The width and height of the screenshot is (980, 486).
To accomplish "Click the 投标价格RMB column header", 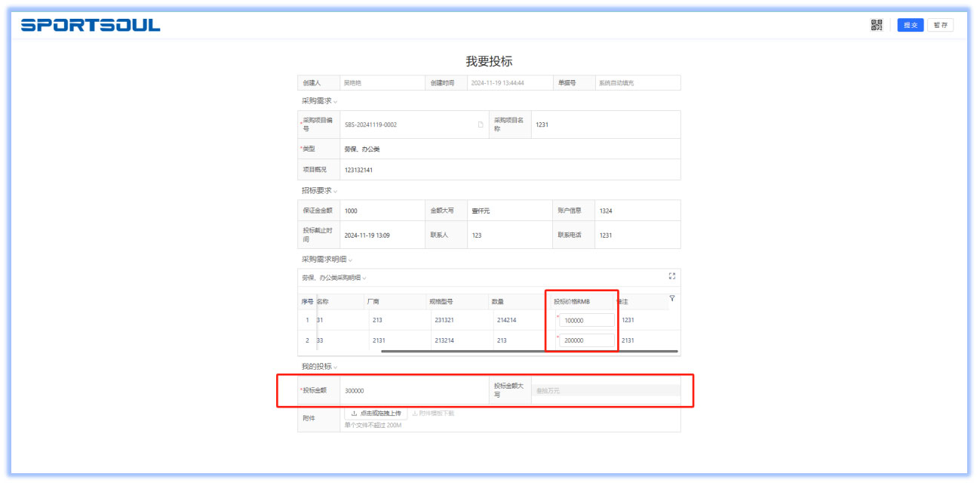I will pos(572,301).
